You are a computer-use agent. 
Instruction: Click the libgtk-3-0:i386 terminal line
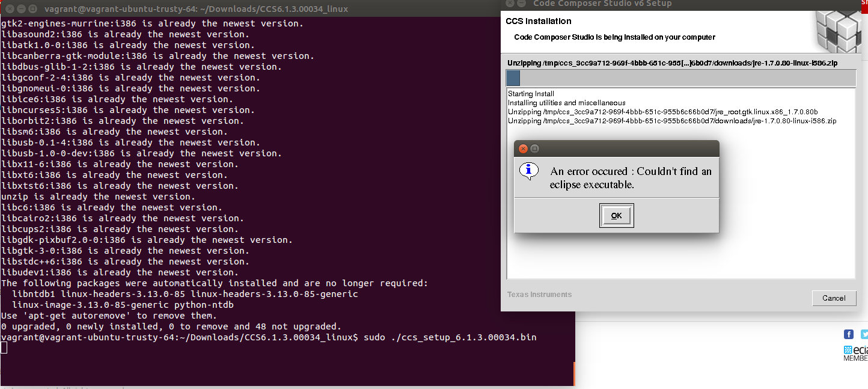point(125,251)
